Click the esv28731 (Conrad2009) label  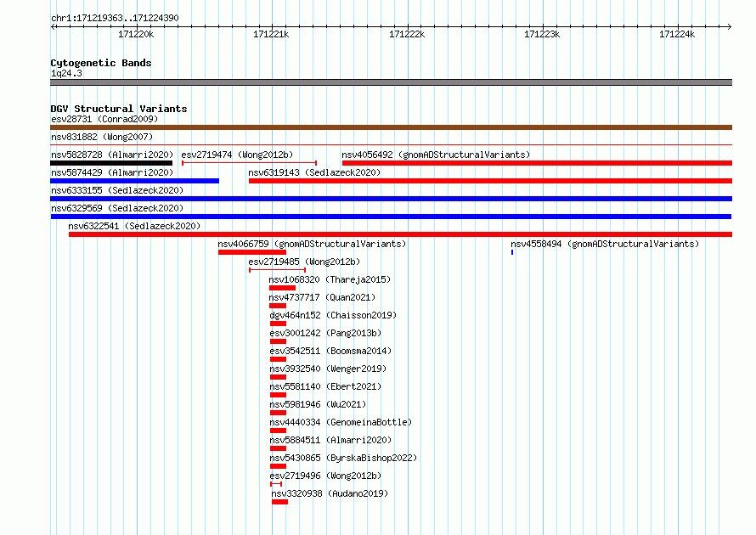point(104,119)
